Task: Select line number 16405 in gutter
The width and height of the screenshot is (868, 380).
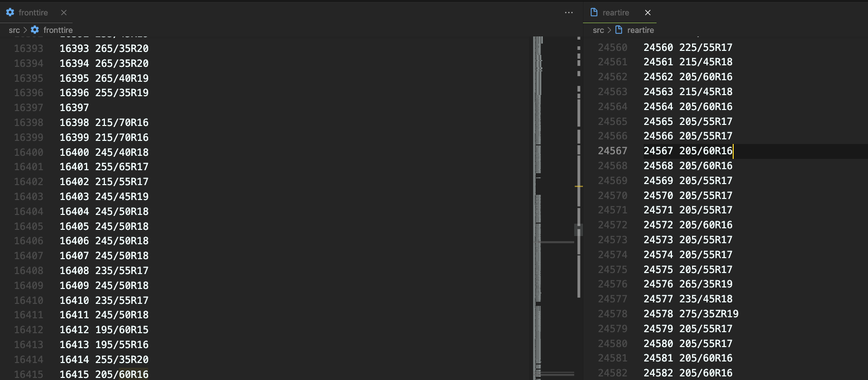Action: click(29, 226)
